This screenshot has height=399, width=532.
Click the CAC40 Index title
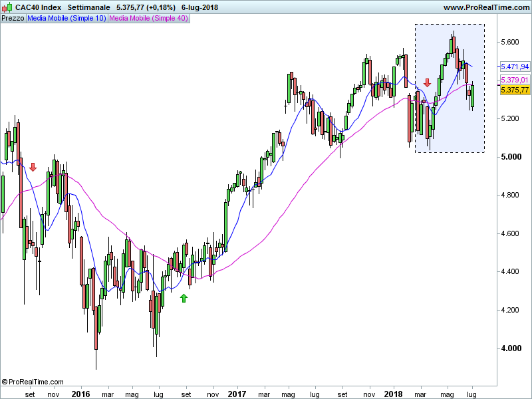tap(39, 7)
